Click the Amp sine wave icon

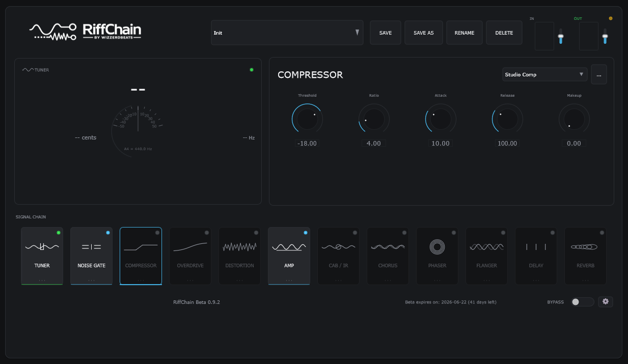[289, 247]
